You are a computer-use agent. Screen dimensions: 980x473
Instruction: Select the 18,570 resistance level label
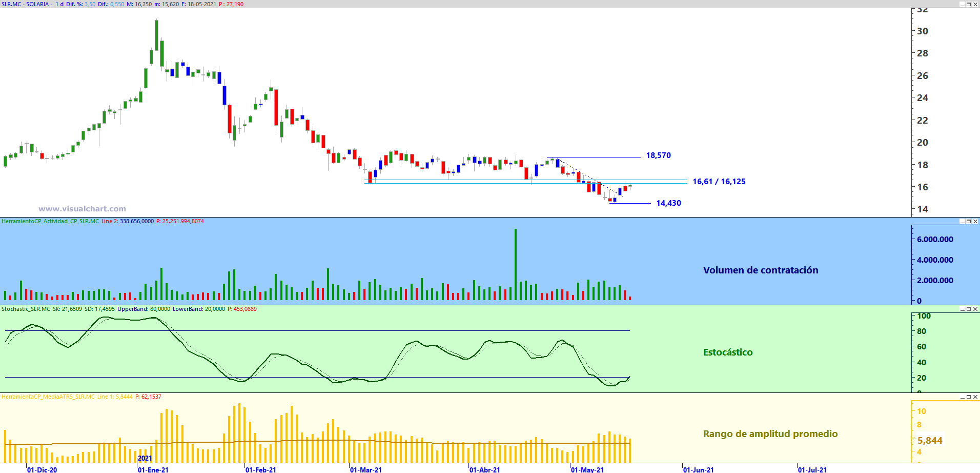[x=659, y=155]
